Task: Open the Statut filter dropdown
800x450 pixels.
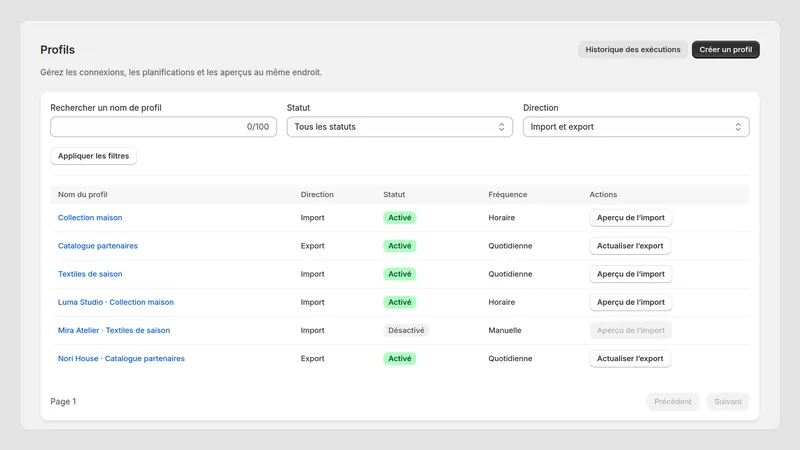Action: [x=399, y=127]
